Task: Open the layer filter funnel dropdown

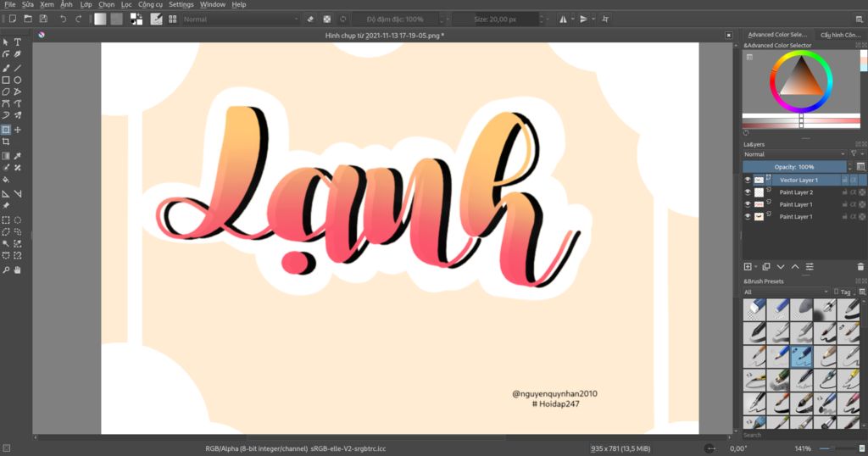Action: tap(856, 154)
